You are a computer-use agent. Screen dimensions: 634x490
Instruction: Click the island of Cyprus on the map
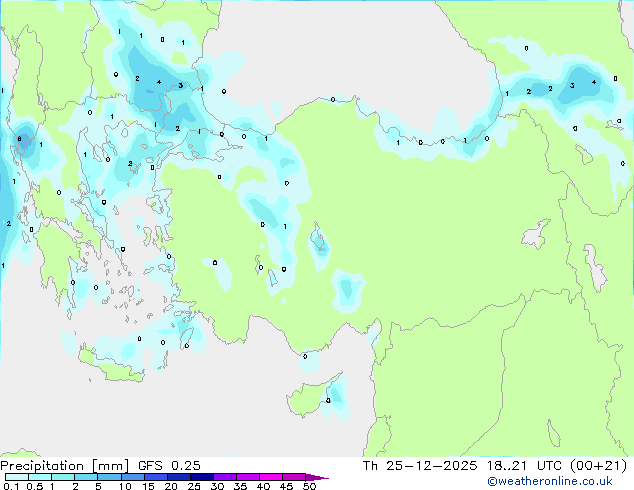click(313, 396)
